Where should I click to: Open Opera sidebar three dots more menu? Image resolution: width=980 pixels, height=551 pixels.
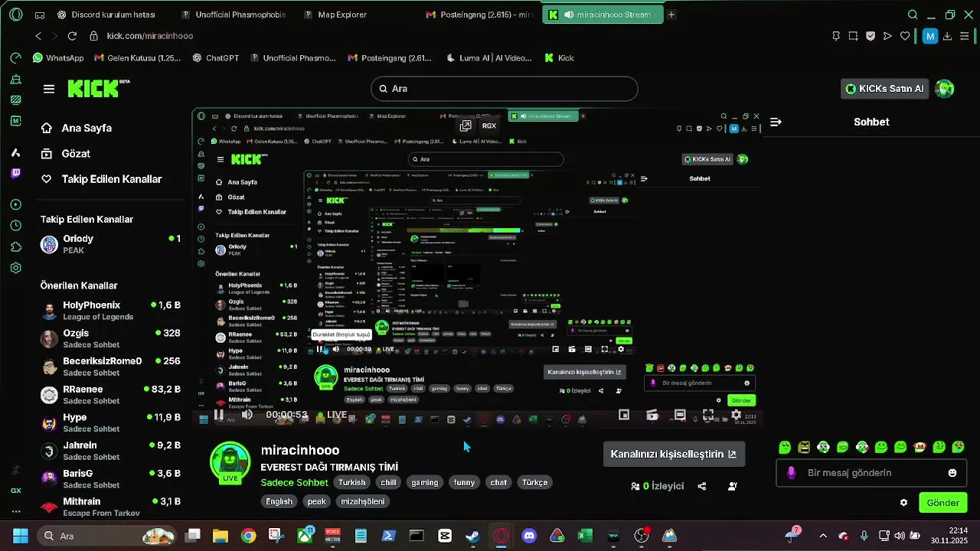(x=16, y=511)
